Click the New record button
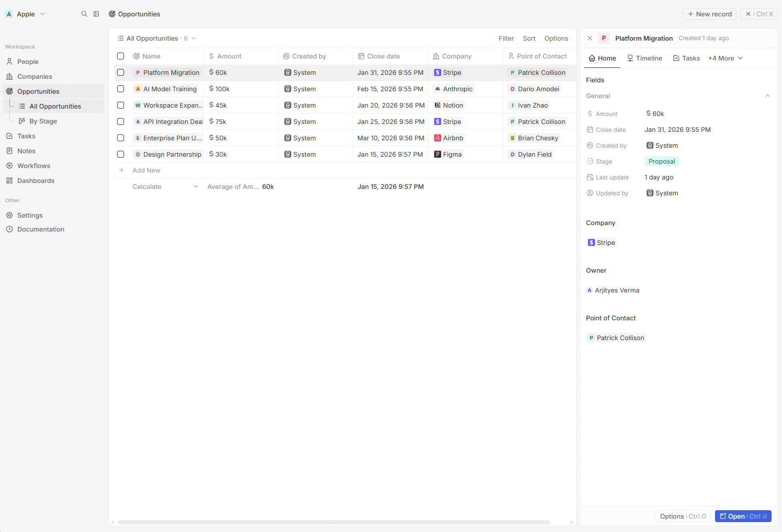The image size is (782, 532). (x=710, y=14)
